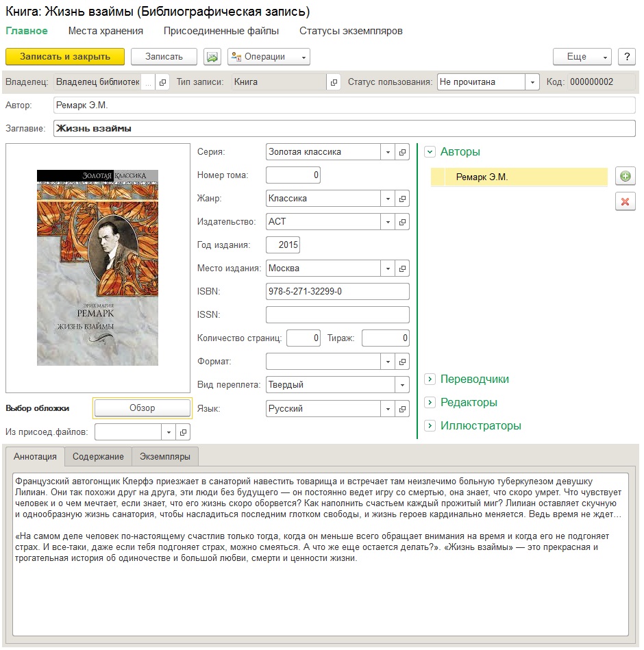Open the Еще menu
Screen dimensions: 644x650
(x=582, y=57)
